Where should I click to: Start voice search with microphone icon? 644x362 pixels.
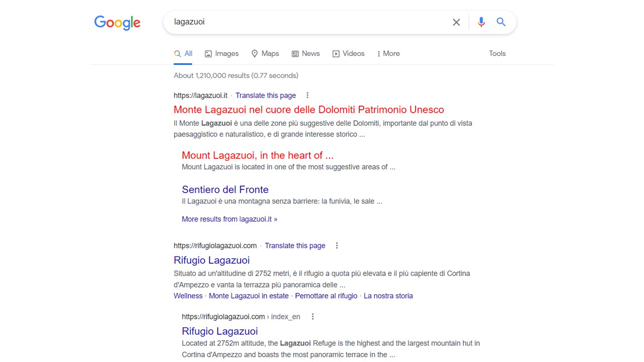click(x=481, y=22)
